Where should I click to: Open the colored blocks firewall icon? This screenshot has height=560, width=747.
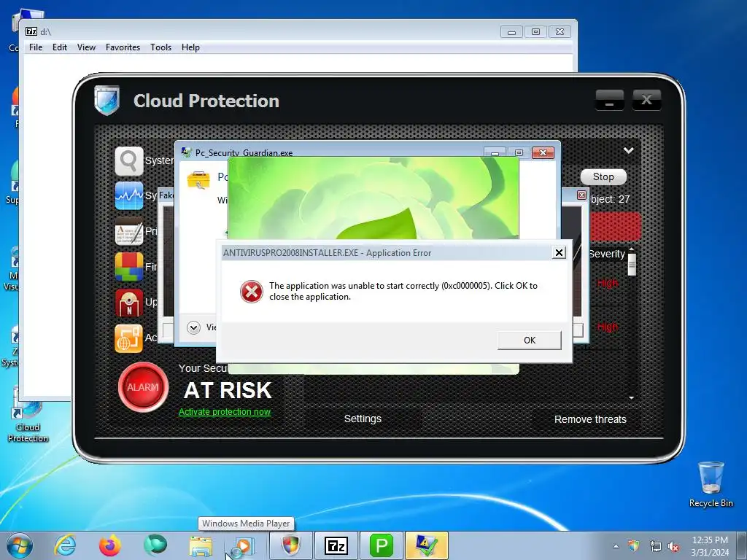click(x=128, y=267)
